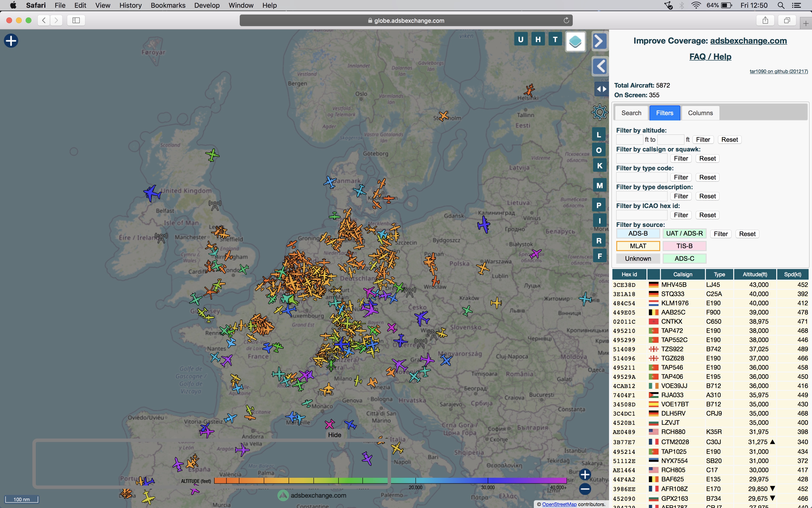Sort table by Callsign column
This screenshot has height=508, width=812.
click(x=682, y=274)
